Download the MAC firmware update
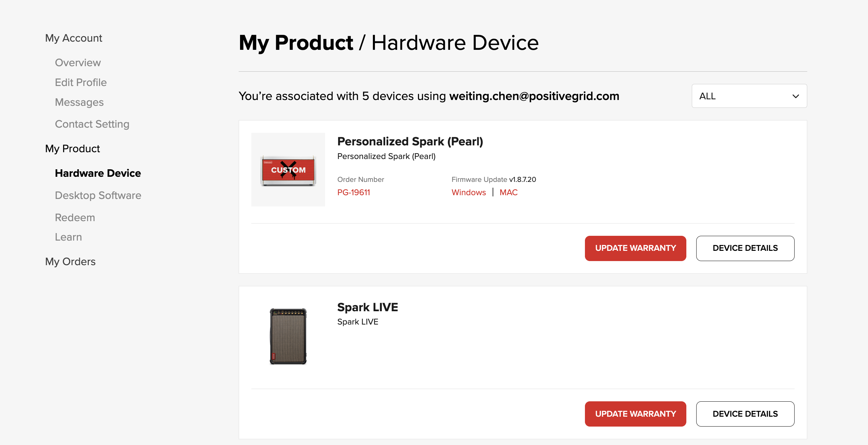The image size is (868, 445). coord(508,192)
